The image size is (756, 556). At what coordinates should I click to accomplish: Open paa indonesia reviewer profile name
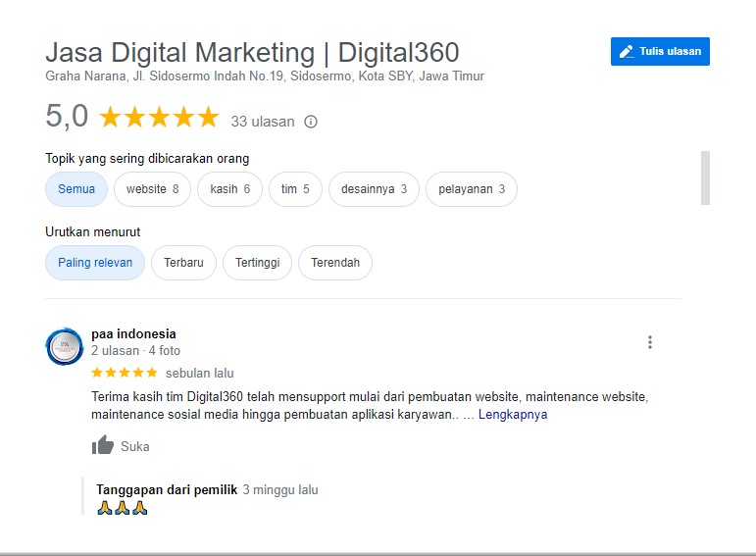point(133,333)
